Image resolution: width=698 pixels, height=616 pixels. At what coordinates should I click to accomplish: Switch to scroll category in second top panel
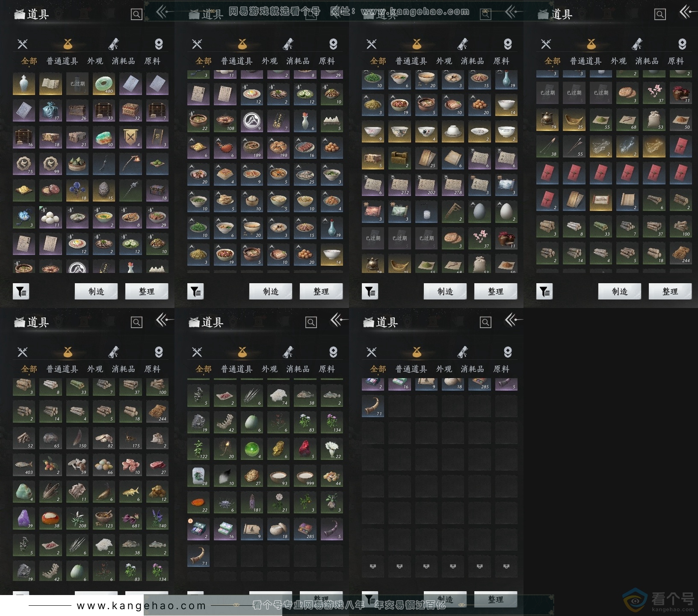coord(288,44)
